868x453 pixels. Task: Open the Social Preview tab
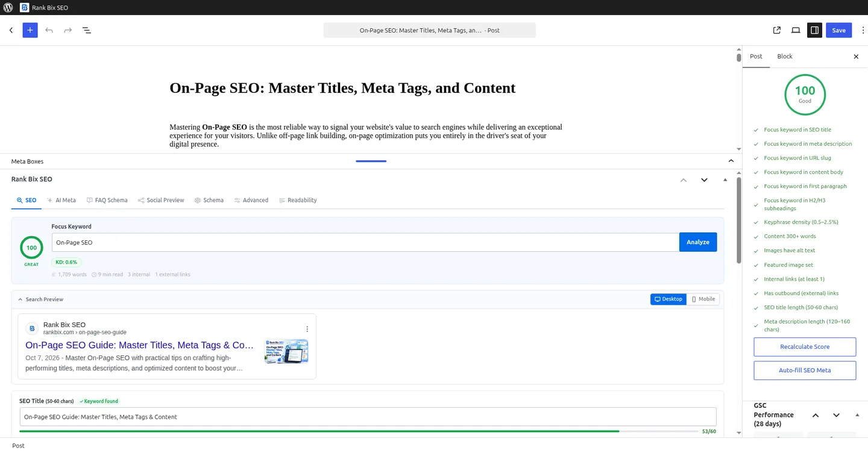[161, 200]
